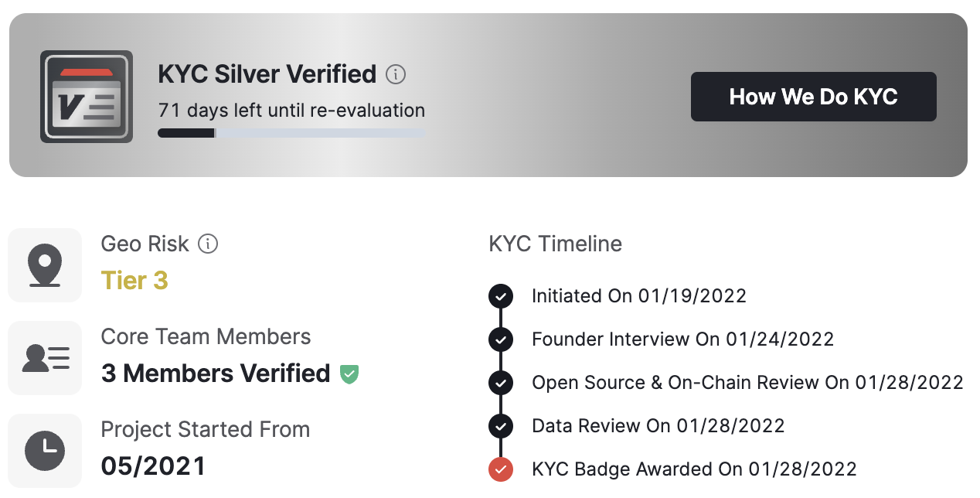Click KYC Badge Awarded On 01/28/2022 text

(694, 469)
